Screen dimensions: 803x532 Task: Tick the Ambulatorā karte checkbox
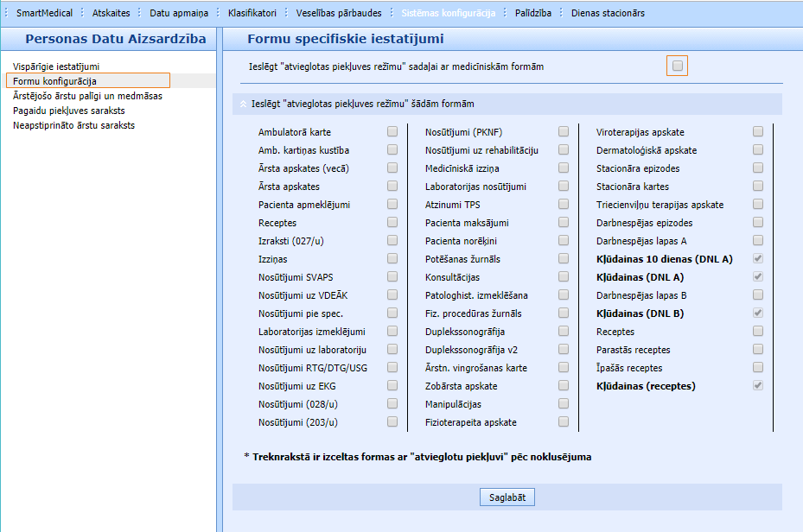click(392, 132)
